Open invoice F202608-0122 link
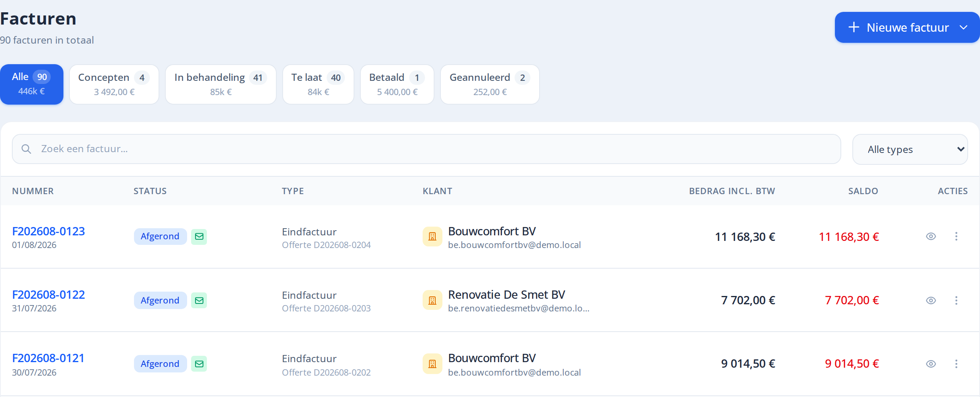Viewport: 980px width, 397px height. coord(48,295)
